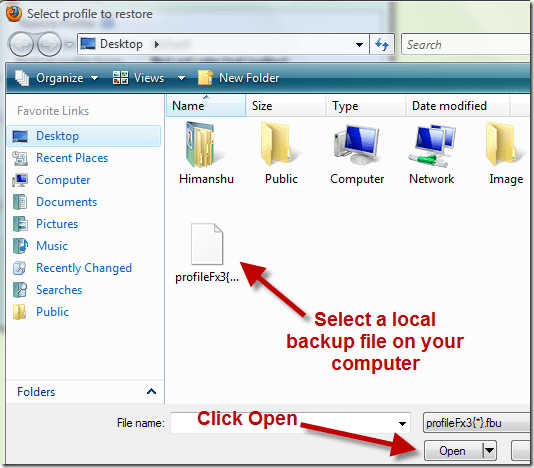Sort by the Size column header
The height and width of the screenshot is (468, 534).
tap(286, 106)
